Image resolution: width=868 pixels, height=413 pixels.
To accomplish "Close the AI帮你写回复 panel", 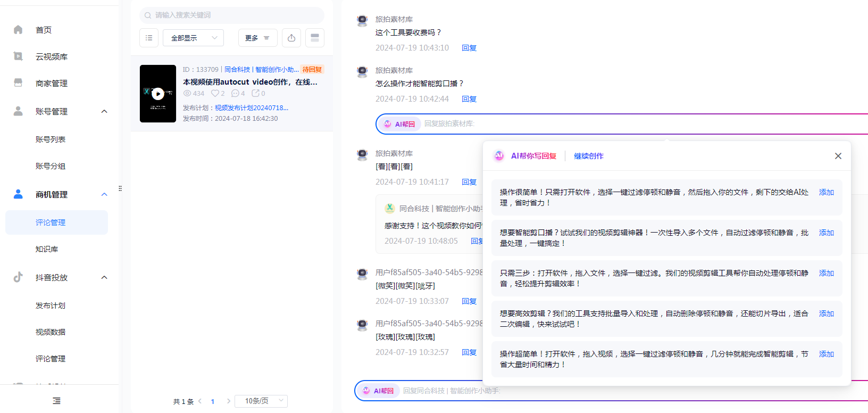I will 838,156.
